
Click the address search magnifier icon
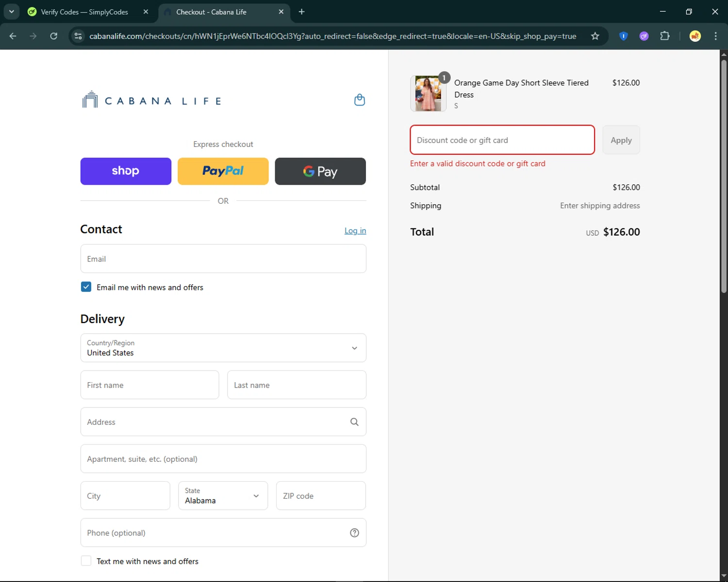pyautogui.click(x=354, y=422)
